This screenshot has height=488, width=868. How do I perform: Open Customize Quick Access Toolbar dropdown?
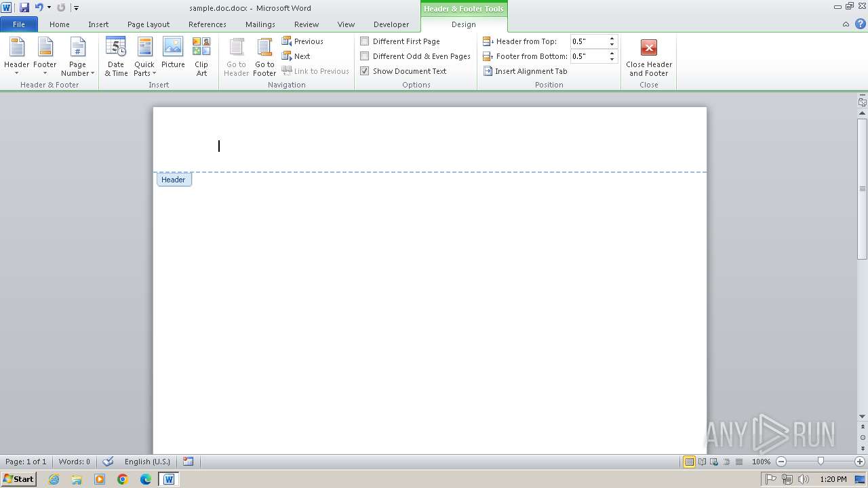[x=76, y=7]
